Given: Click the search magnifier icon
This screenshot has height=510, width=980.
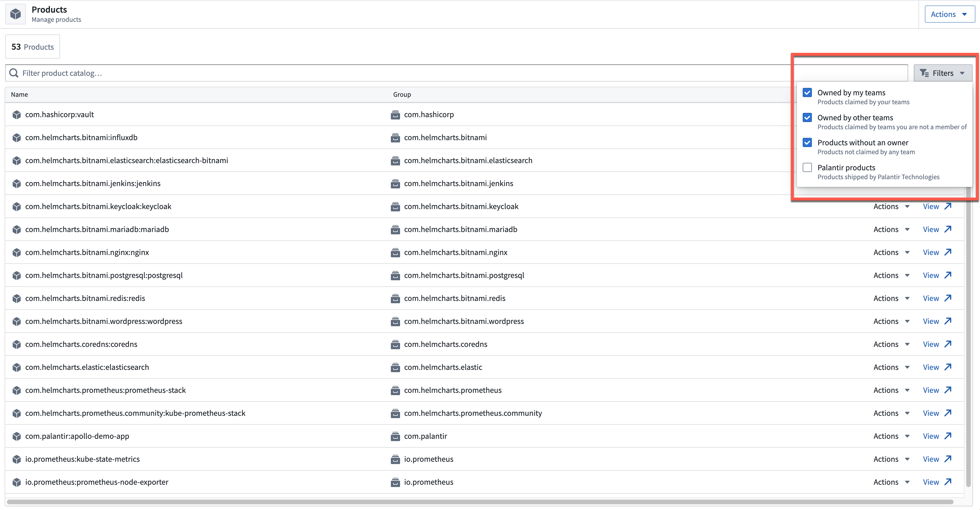Looking at the screenshot, I should tap(14, 73).
